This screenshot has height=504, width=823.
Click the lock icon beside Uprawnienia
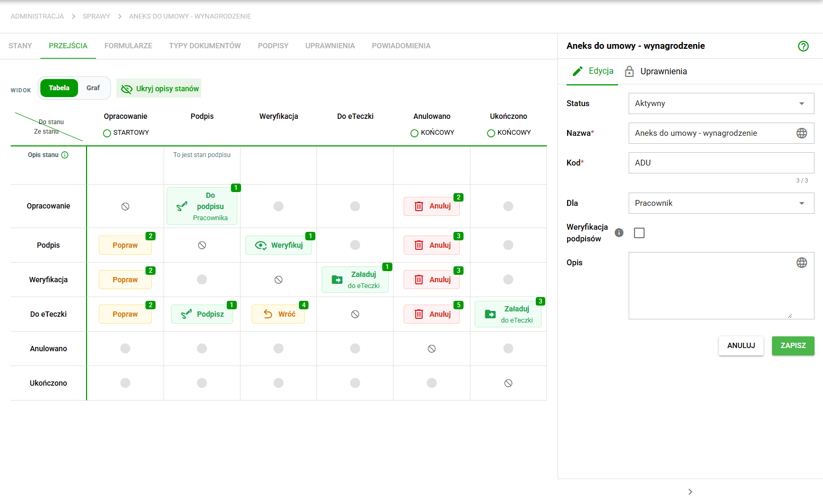(629, 71)
